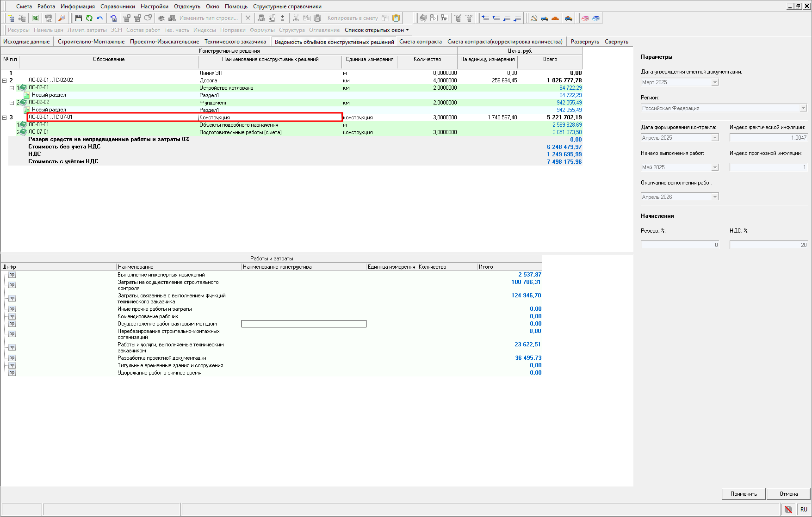The width and height of the screenshot is (812, 517).
Task: Switch to the Смета контракта tab
Action: (420, 42)
